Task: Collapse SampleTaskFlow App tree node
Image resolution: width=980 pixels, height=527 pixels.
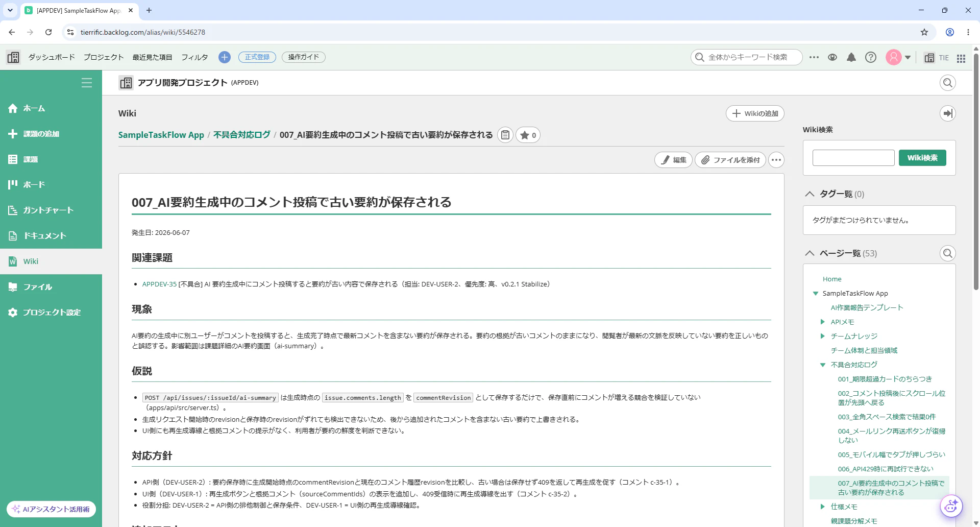Action: click(816, 294)
